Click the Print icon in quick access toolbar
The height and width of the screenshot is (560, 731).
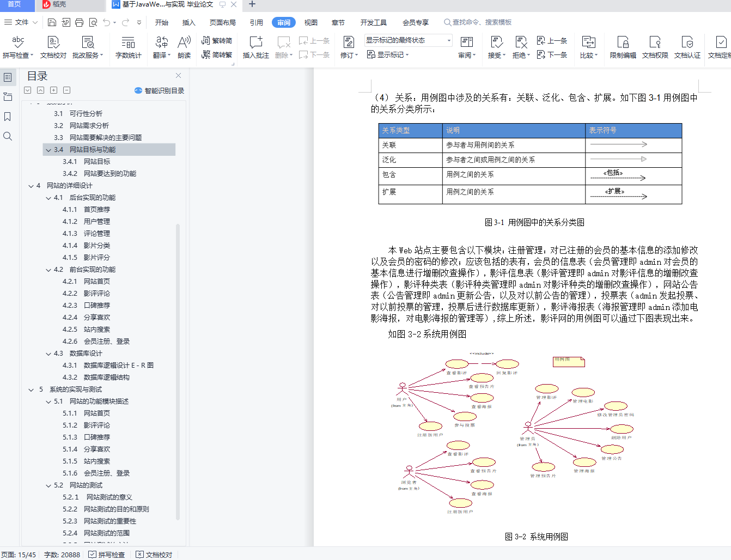(x=80, y=22)
